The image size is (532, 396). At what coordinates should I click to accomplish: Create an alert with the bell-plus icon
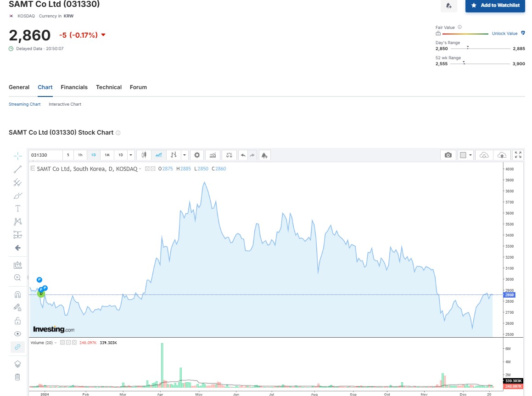pos(264,155)
